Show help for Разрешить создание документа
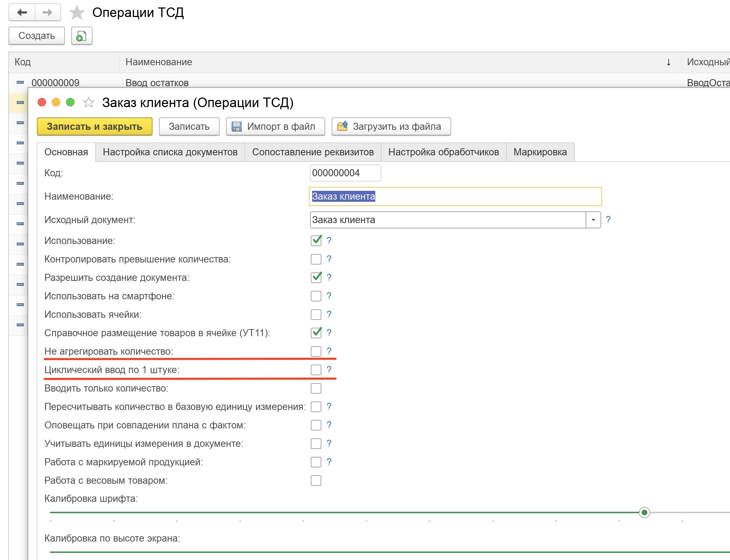Screen dimensions: 730x560 (329, 277)
